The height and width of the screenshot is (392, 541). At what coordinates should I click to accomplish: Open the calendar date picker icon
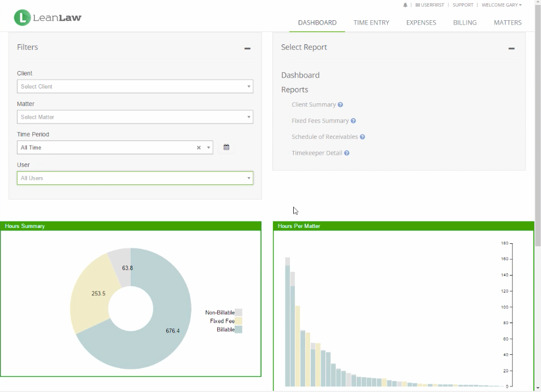click(x=226, y=147)
